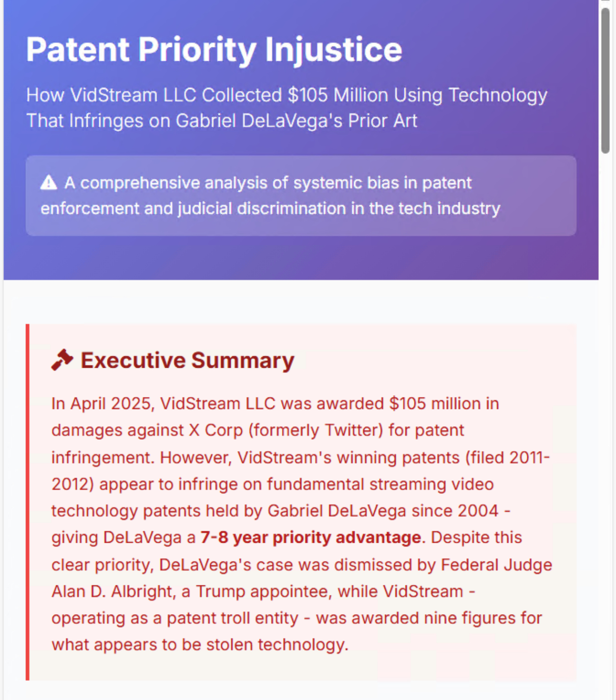Click the word 'VidStream' in summary's first line

tap(200, 404)
